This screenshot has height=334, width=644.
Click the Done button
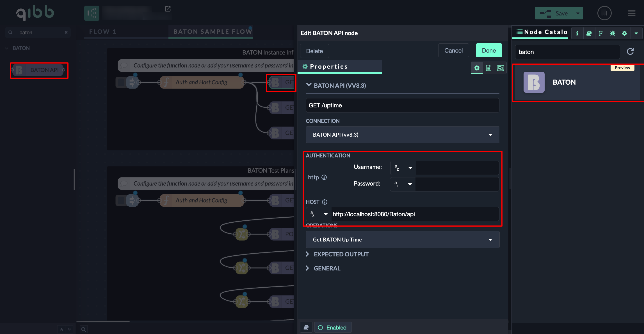tap(489, 51)
